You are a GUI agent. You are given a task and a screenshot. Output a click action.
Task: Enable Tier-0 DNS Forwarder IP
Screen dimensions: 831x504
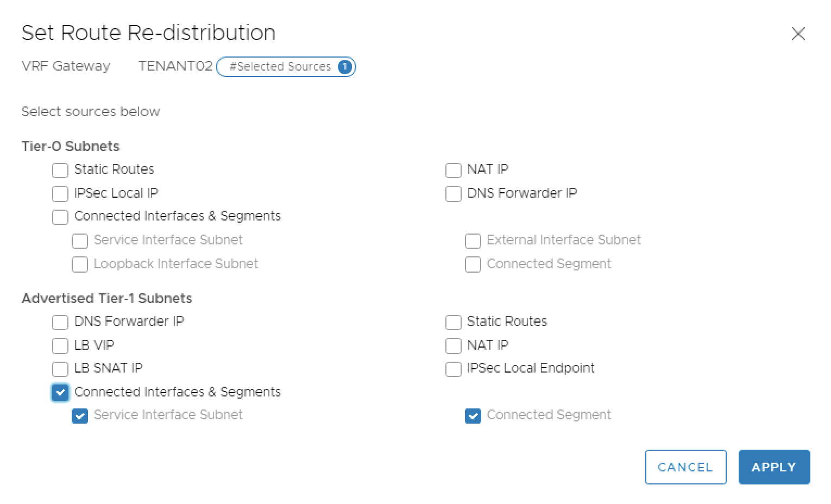(453, 194)
